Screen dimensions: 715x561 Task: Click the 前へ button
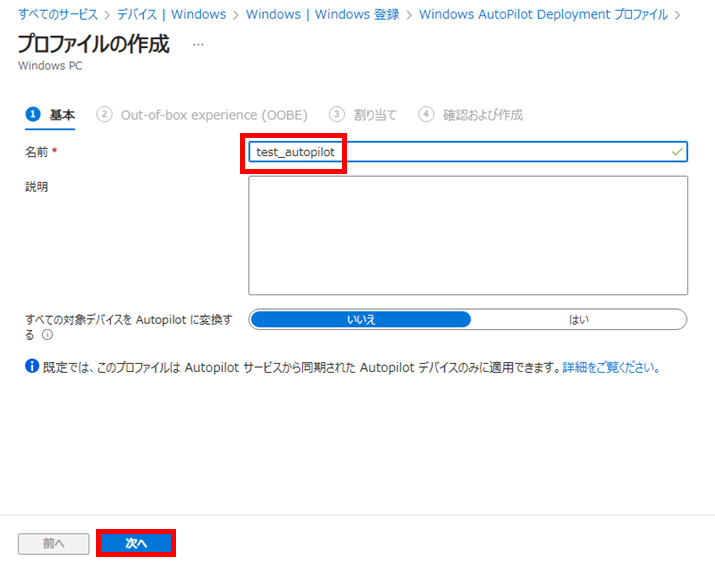pos(53,543)
